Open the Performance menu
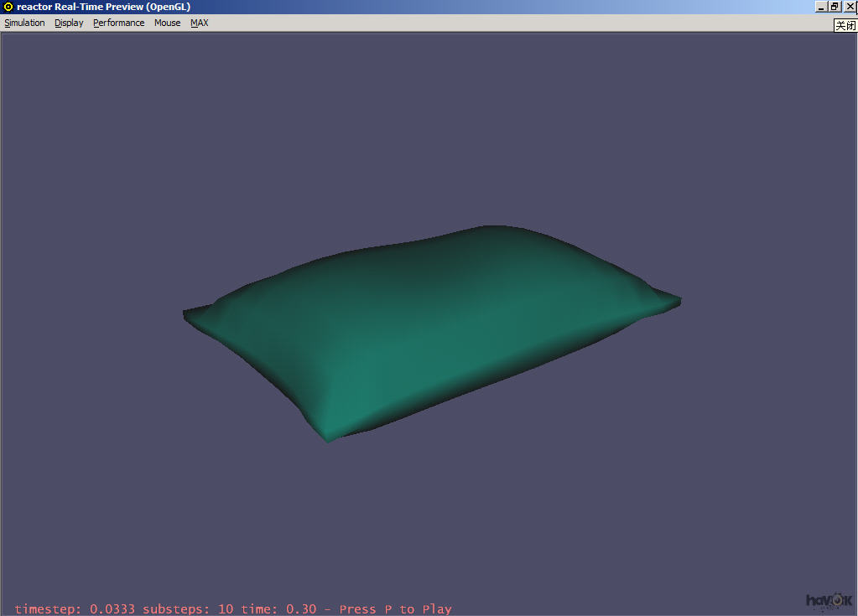The width and height of the screenshot is (858, 616). (118, 23)
